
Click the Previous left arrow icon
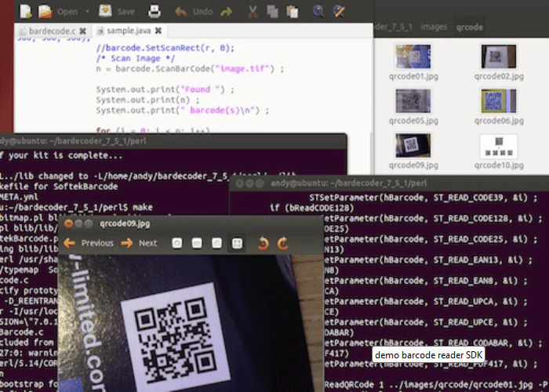pyautogui.click(x=69, y=243)
